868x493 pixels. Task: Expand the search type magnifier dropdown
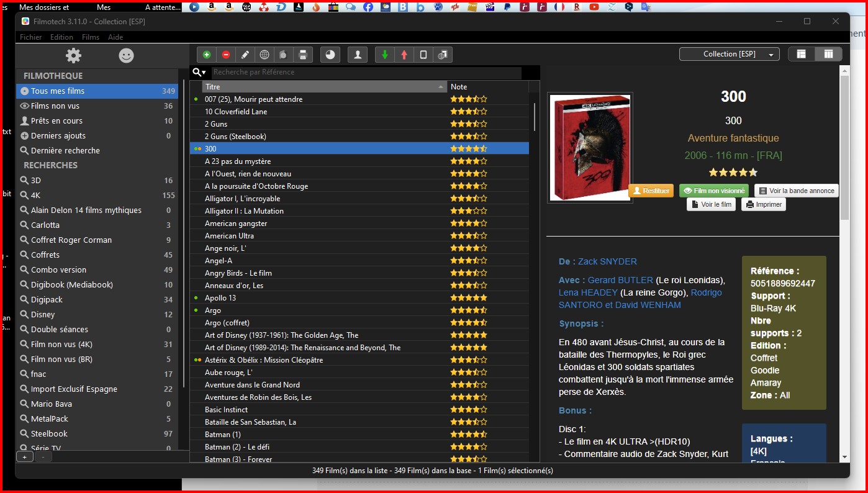(x=199, y=73)
